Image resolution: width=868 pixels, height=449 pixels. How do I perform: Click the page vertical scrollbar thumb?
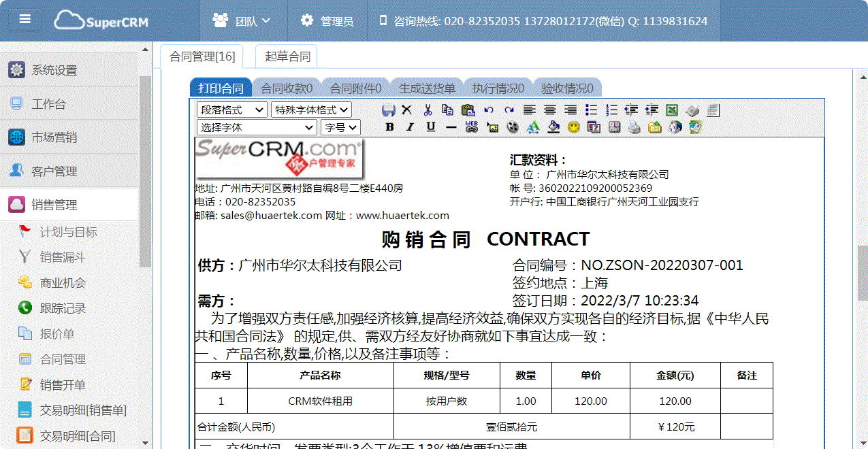(863, 272)
